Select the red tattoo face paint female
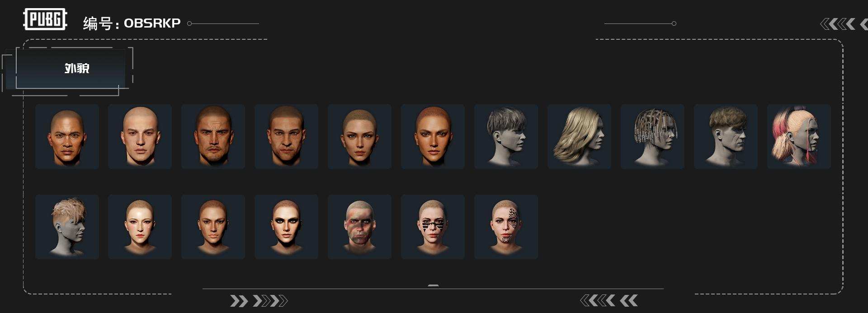 click(x=506, y=227)
